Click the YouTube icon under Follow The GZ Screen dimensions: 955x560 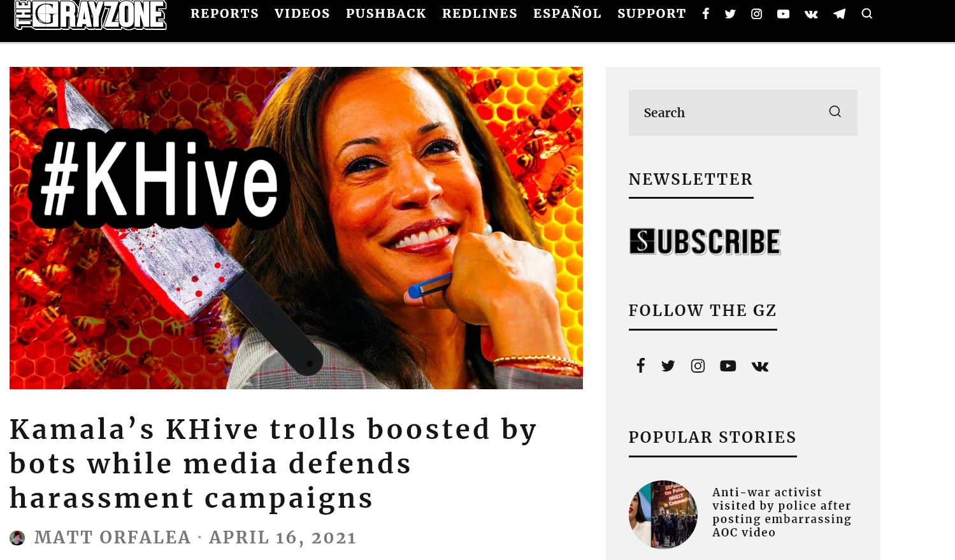click(x=728, y=366)
